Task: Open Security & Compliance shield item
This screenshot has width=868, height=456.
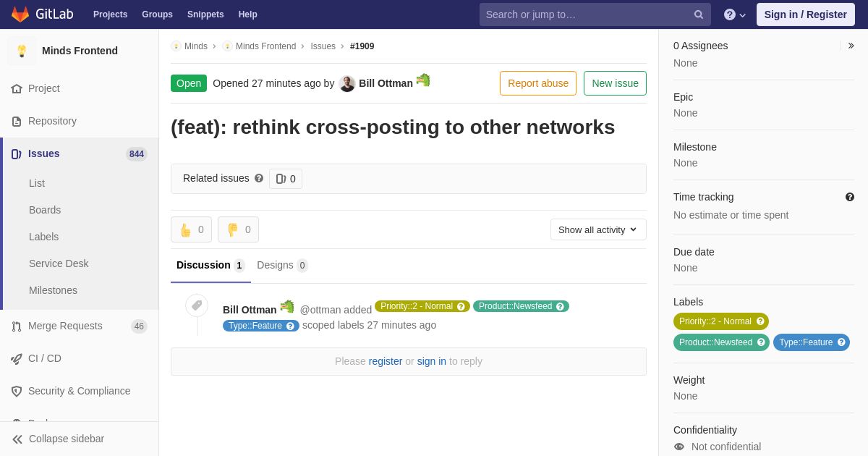Action: click(80, 391)
